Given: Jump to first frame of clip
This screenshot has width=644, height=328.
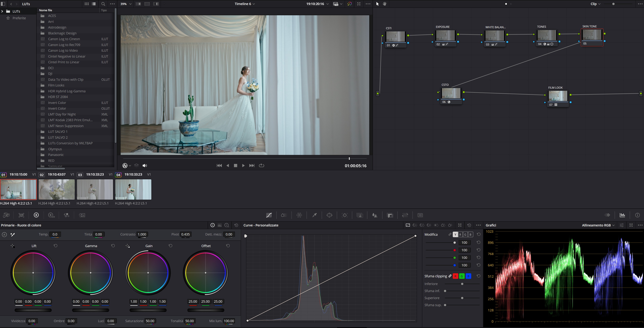Looking at the screenshot, I should (x=219, y=166).
